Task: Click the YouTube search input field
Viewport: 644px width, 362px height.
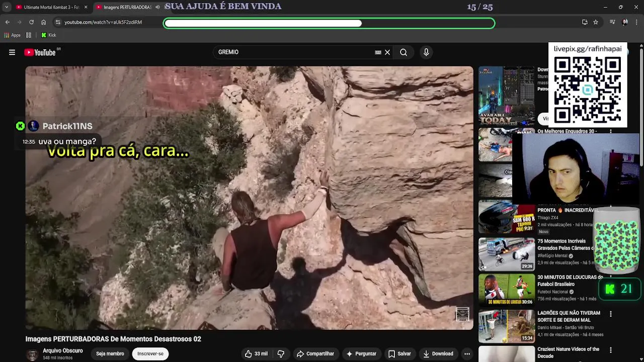Action: [294, 52]
